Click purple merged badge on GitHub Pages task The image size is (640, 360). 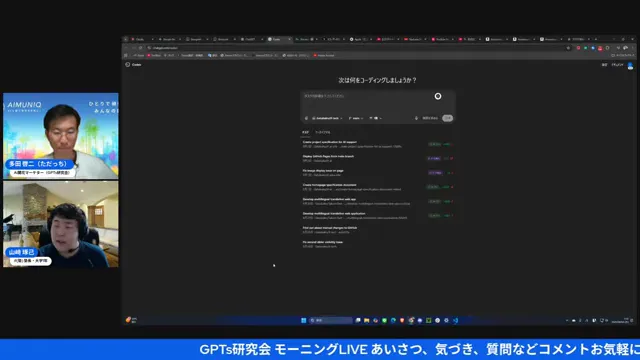(434, 158)
